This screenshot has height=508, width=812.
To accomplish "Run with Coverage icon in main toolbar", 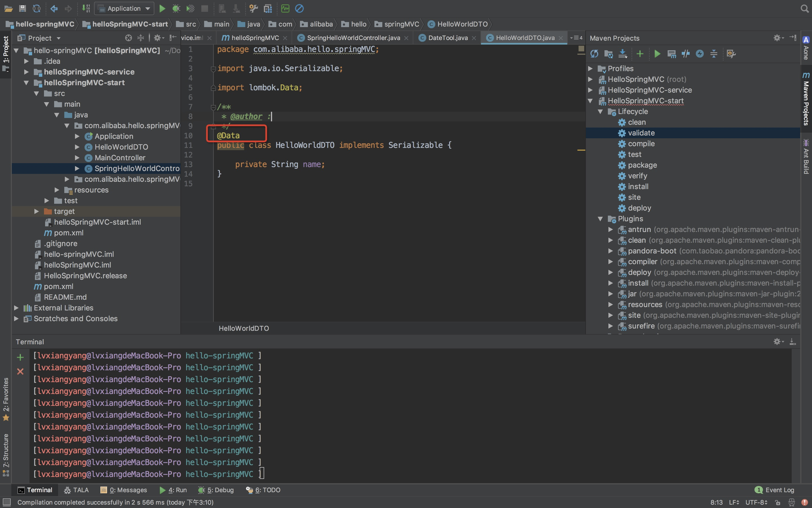I will 190,8.
